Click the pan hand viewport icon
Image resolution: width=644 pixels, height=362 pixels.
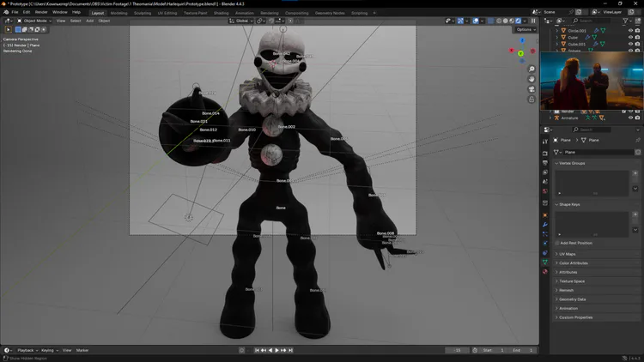532,79
